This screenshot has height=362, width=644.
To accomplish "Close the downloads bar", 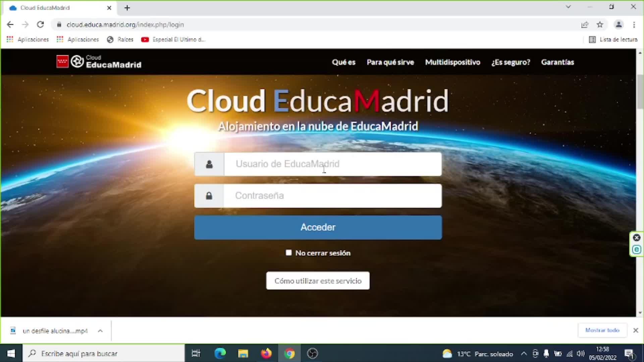I will pyautogui.click(x=636, y=330).
